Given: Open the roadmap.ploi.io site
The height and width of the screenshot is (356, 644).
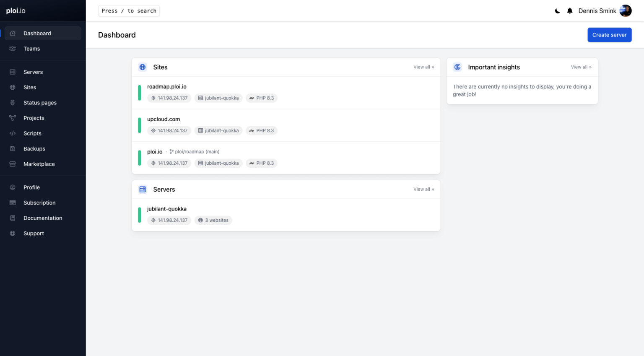Looking at the screenshot, I should (167, 87).
